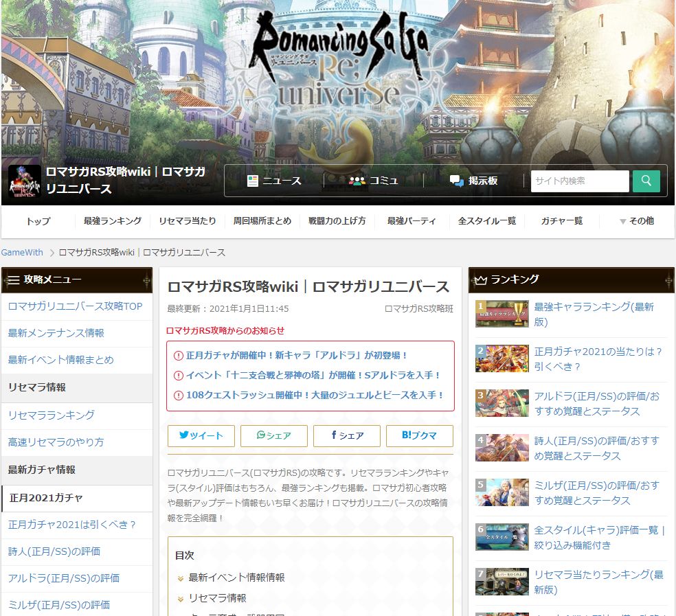The width and height of the screenshot is (676, 616).
Task: Click breadcrumb text ロマサガRS攻略wiki｜ロマサガリユニバース
Action: pos(142,253)
